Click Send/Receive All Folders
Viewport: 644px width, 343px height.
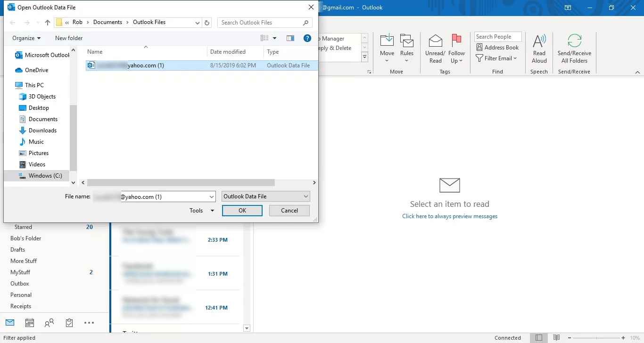click(574, 49)
